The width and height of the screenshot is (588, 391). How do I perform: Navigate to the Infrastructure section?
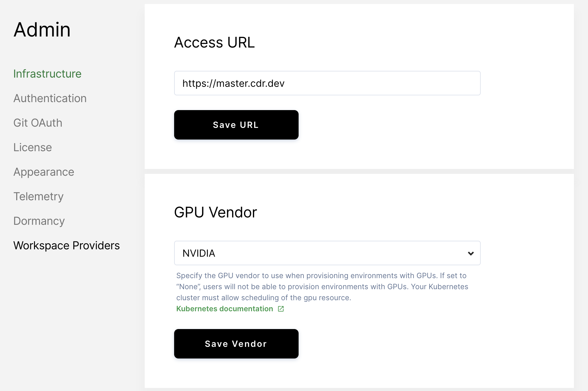point(47,74)
